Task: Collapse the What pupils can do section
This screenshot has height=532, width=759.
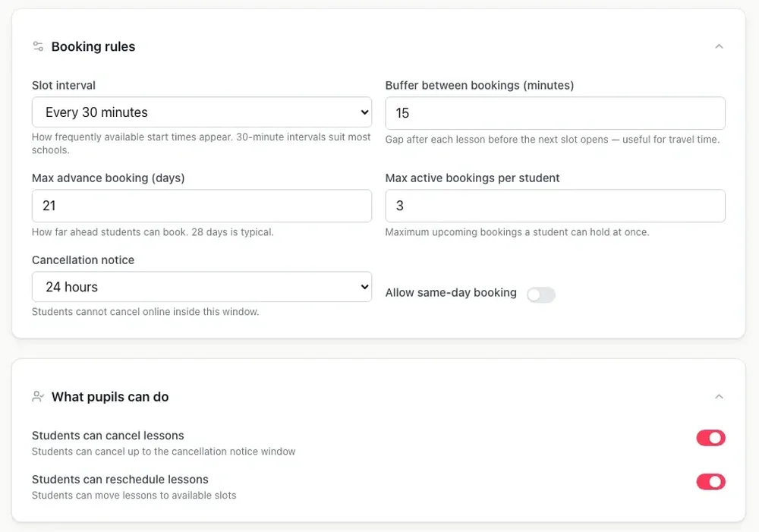Action: [719, 396]
